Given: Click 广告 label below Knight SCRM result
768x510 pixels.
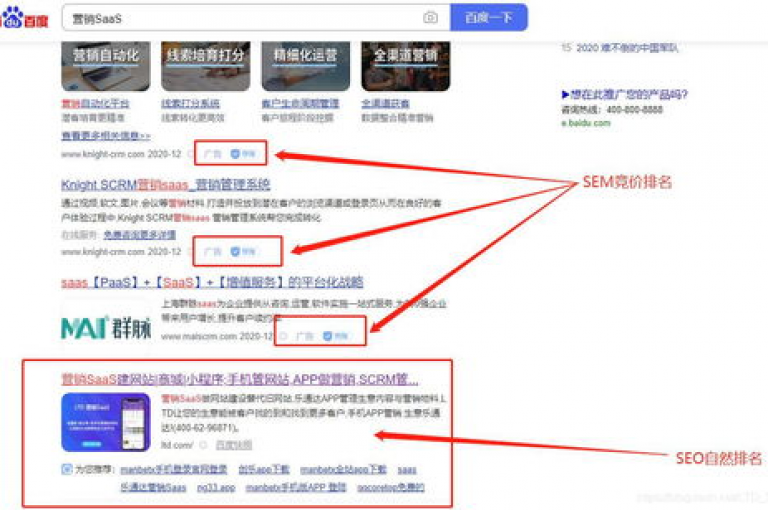Looking at the screenshot, I should pyautogui.click(x=212, y=251).
